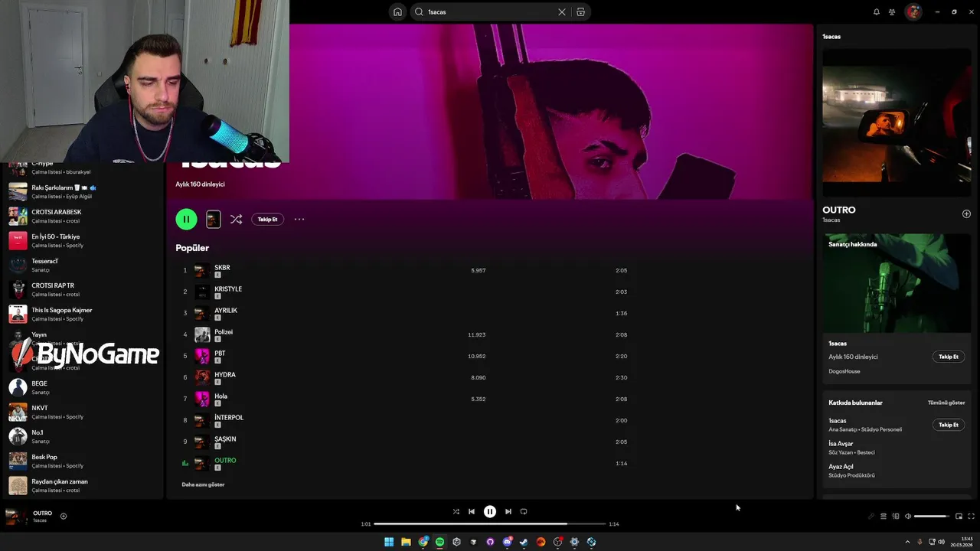The width and height of the screenshot is (980, 551).
Task: Add OUTRO to library in the right panel
Action: click(x=966, y=214)
